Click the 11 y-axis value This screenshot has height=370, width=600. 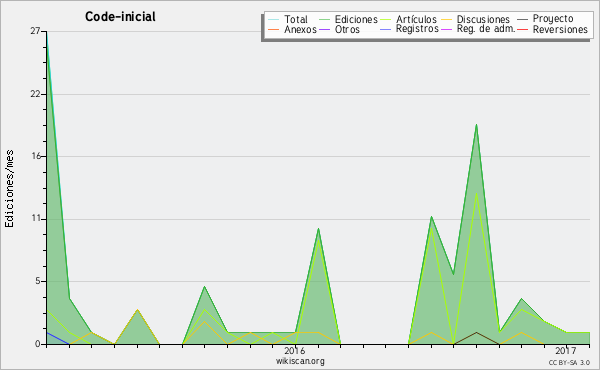coord(36,219)
